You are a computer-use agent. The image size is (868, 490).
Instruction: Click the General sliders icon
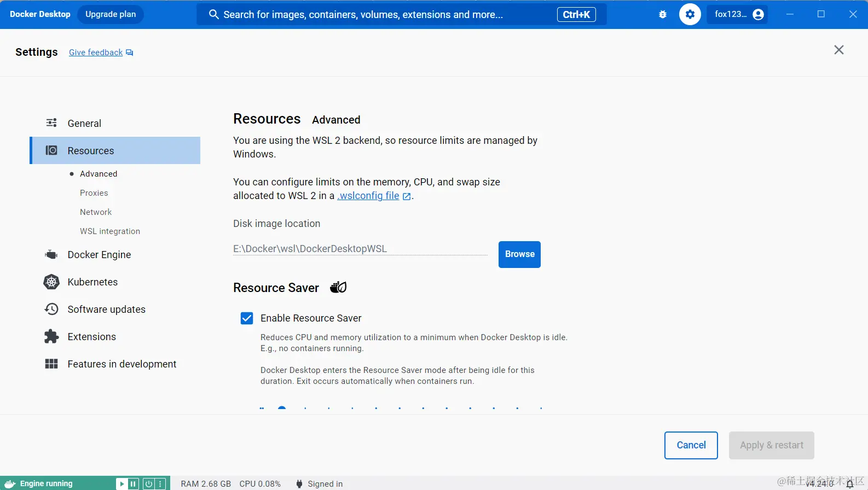click(x=51, y=122)
